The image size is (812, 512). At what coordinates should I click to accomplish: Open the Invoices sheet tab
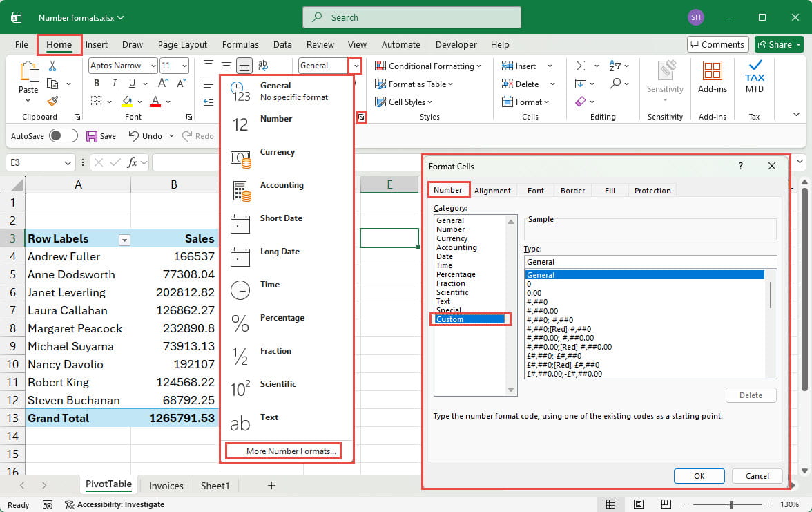(x=166, y=486)
